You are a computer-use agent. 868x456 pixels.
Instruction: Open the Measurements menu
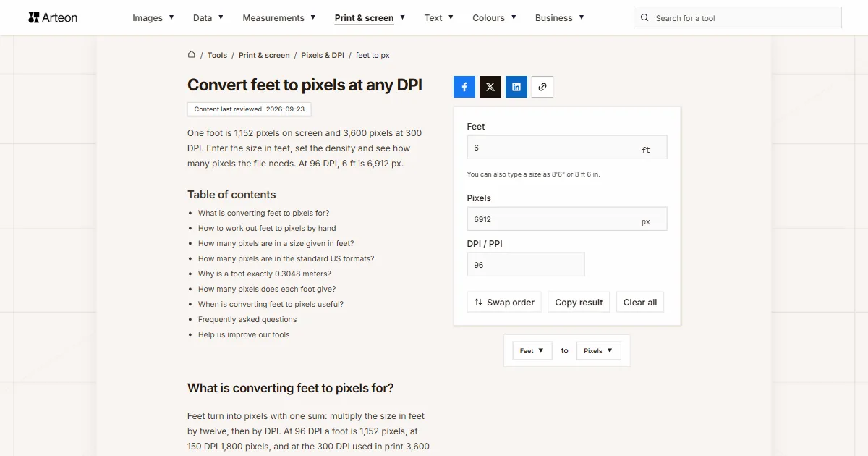pyautogui.click(x=279, y=17)
